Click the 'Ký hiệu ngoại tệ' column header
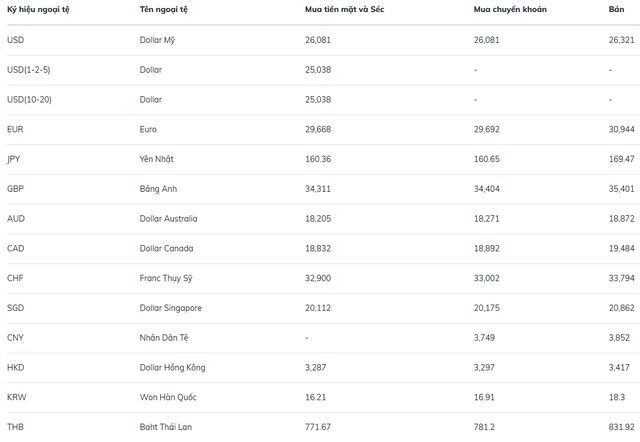 pos(37,8)
